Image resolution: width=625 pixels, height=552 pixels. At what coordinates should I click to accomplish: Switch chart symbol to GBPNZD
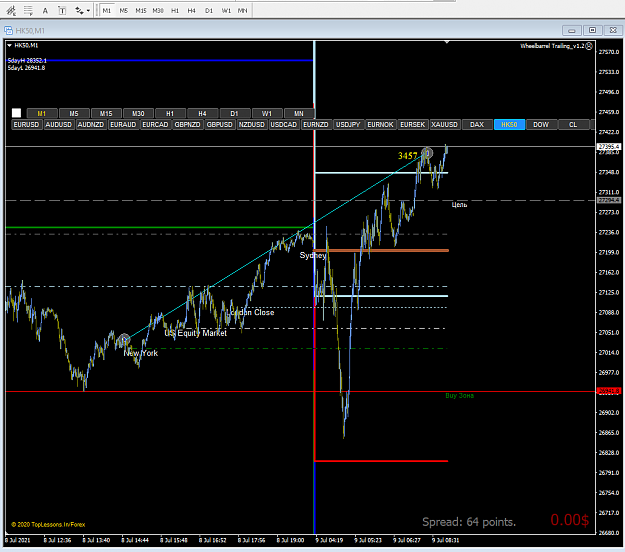pos(187,125)
